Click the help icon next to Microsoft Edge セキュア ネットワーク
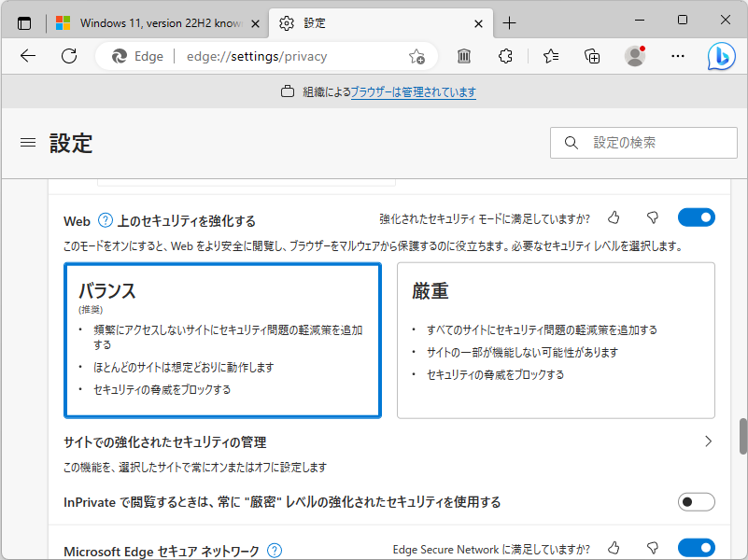 (x=274, y=551)
